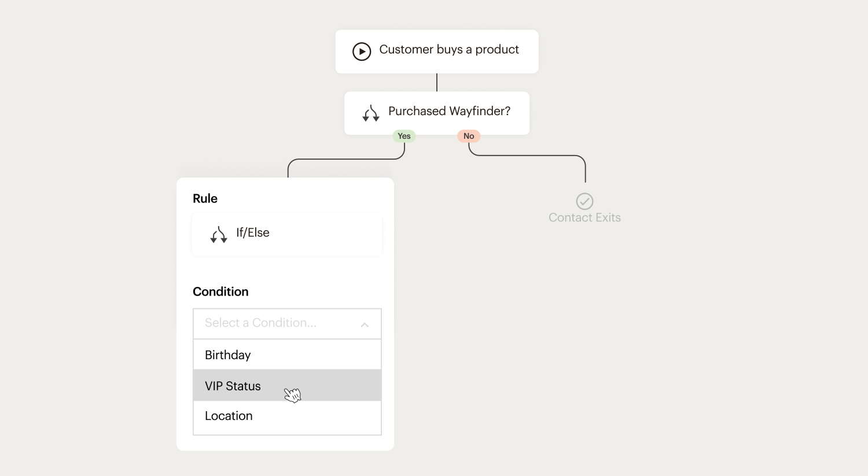Click the play icon in trigger card
This screenshot has width=868, height=476.
(362, 51)
